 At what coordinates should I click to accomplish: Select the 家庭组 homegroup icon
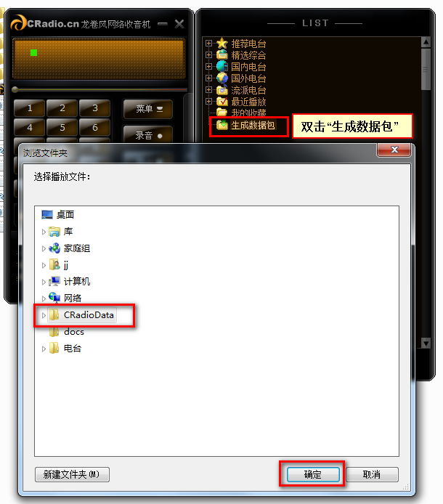[54, 248]
